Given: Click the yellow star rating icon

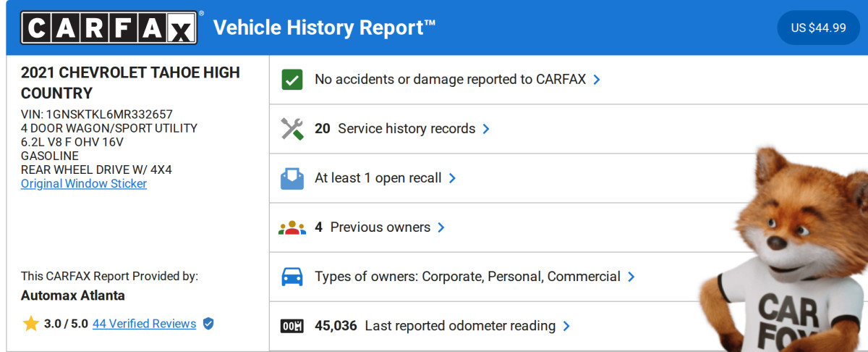Looking at the screenshot, I should (30, 324).
